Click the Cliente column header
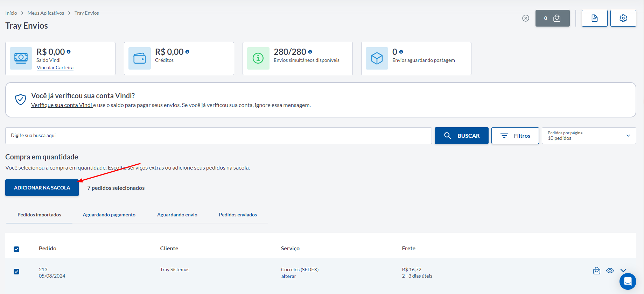Image resolution: width=644 pixels, height=294 pixels. click(169, 248)
